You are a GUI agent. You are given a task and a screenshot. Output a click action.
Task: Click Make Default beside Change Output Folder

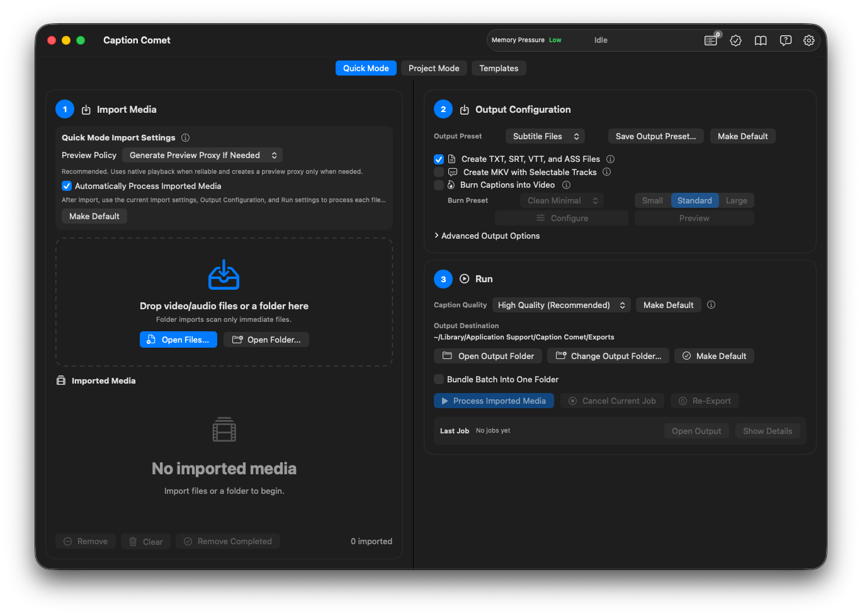click(714, 356)
